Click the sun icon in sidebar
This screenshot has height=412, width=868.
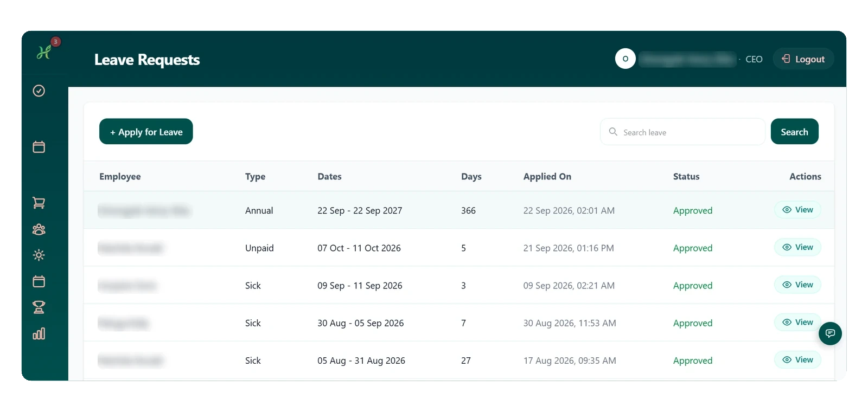click(39, 255)
